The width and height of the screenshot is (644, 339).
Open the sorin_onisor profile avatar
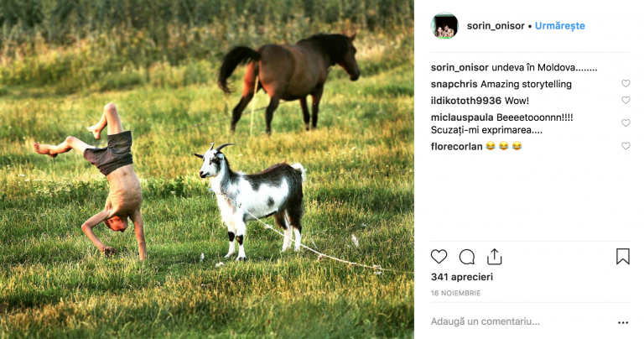444,25
